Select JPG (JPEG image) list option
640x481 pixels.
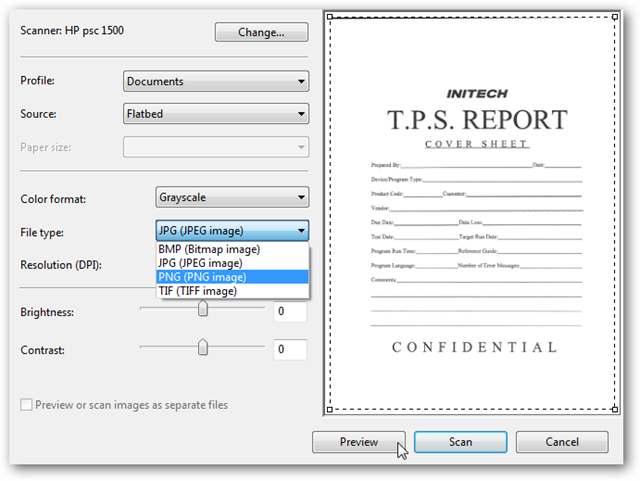[x=232, y=263]
